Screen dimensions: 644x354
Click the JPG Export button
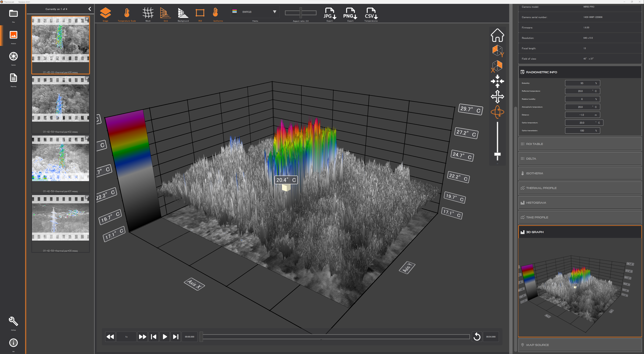click(x=329, y=14)
